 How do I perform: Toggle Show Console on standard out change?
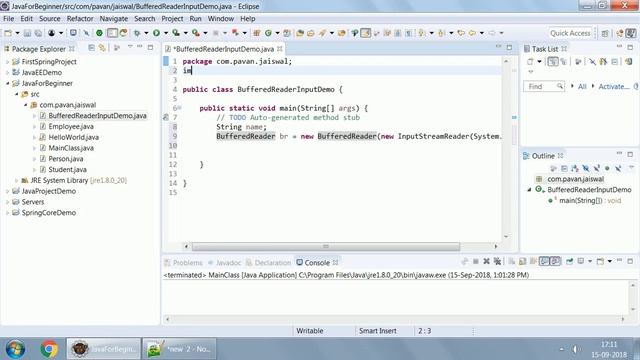click(x=544, y=261)
